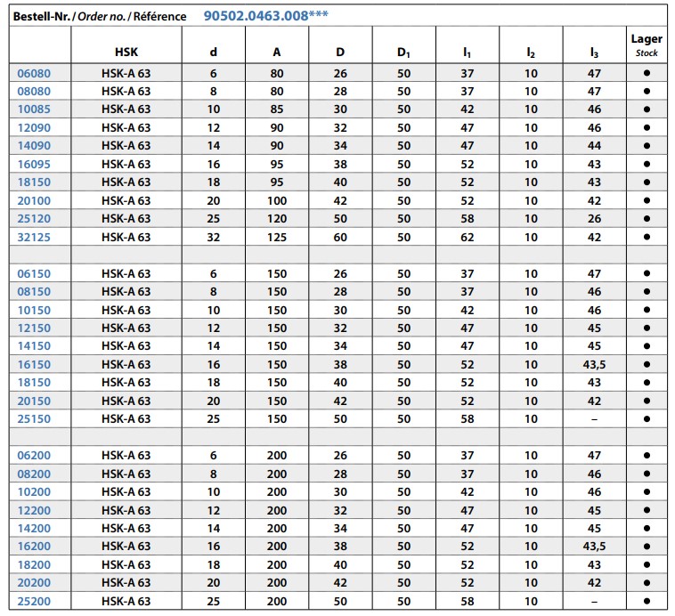Click d value 32 in row 32125
Screen dimensions: 675x616
click(214, 238)
